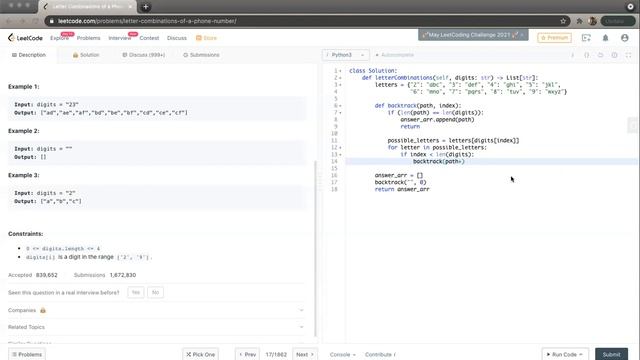
Task: Open the editor settings icon before fullscreen
Action: pos(614,55)
